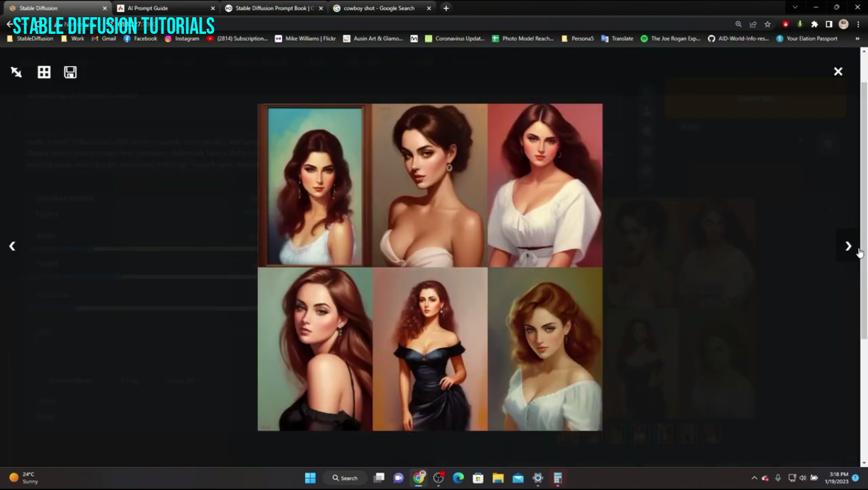Viewport: 868px width, 490px height.
Task: Open the AID-World-Info-res GitHub bookmark
Action: click(738, 38)
